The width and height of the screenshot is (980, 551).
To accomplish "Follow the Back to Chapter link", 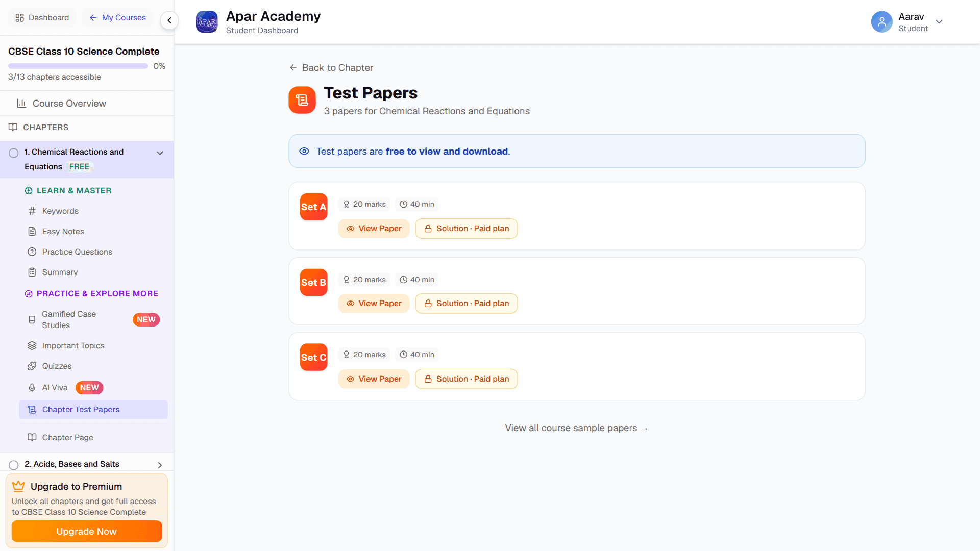I will pos(331,67).
